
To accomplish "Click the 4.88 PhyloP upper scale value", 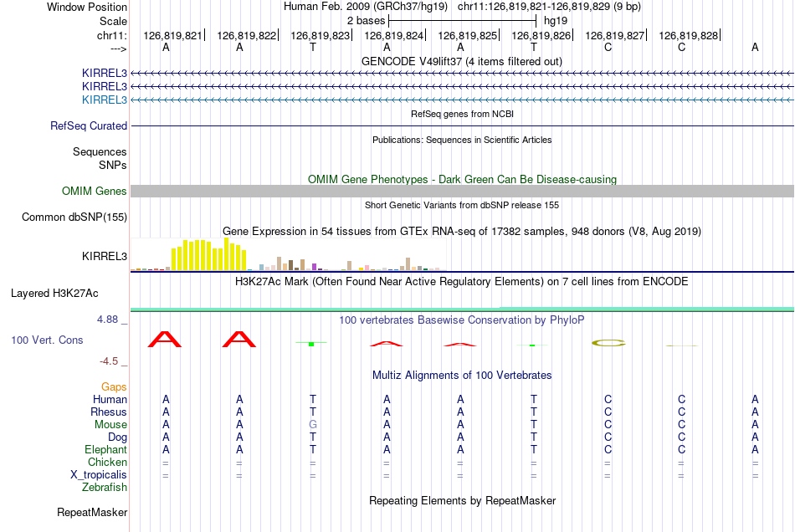I will 107,320.
